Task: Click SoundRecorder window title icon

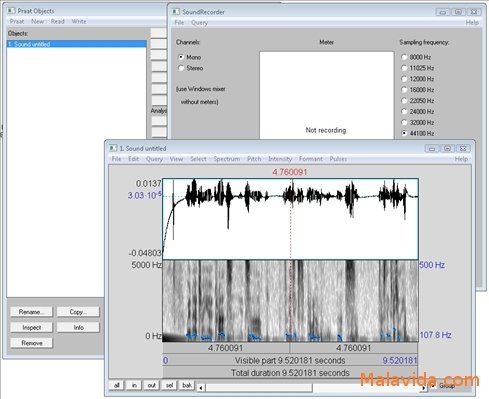Action: (176, 12)
